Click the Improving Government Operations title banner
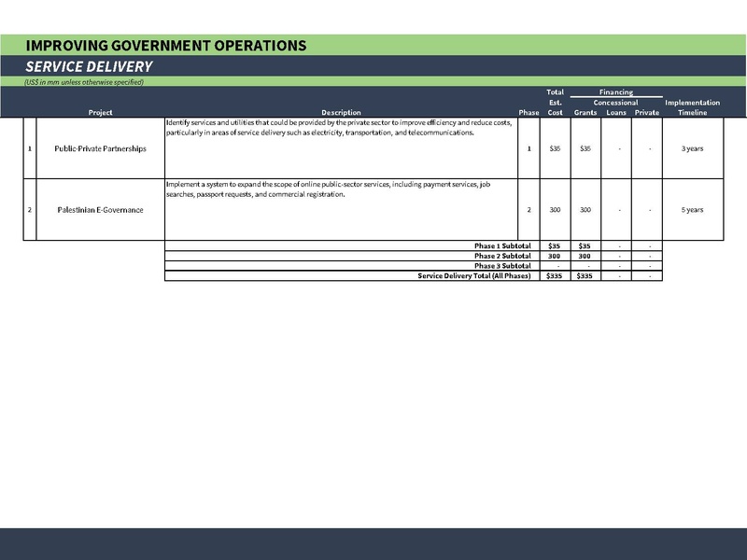The height and width of the screenshot is (560, 747). pyautogui.click(x=165, y=45)
